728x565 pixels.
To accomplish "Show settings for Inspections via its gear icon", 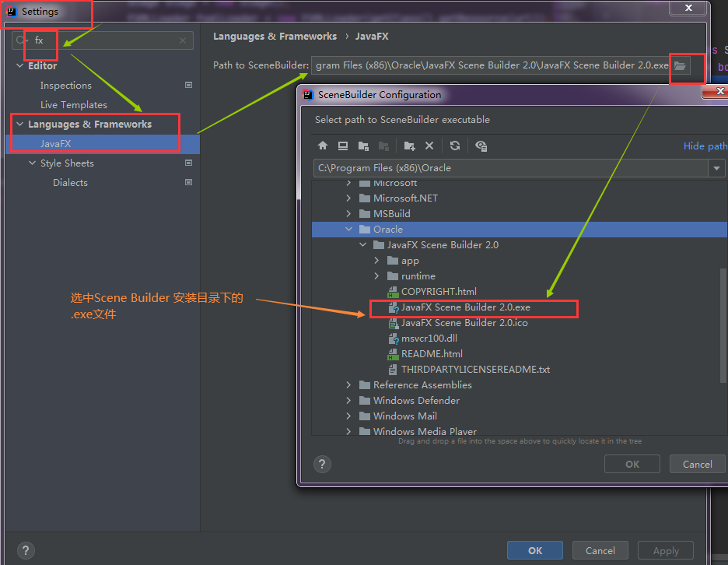I will click(187, 86).
